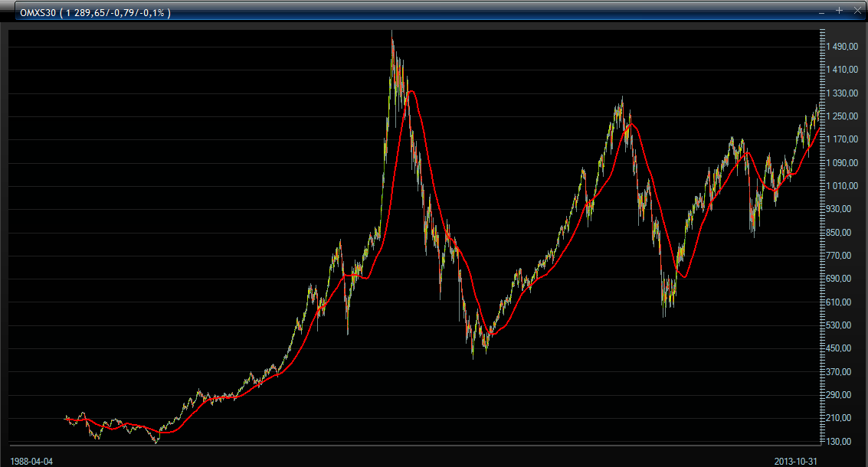
Task: Click the 370,00 price axis label
Action: pyautogui.click(x=845, y=372)
